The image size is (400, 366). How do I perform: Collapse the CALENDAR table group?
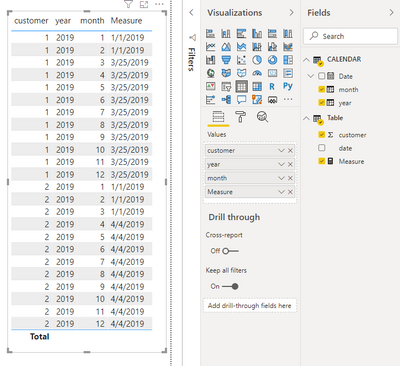point(306,60)
